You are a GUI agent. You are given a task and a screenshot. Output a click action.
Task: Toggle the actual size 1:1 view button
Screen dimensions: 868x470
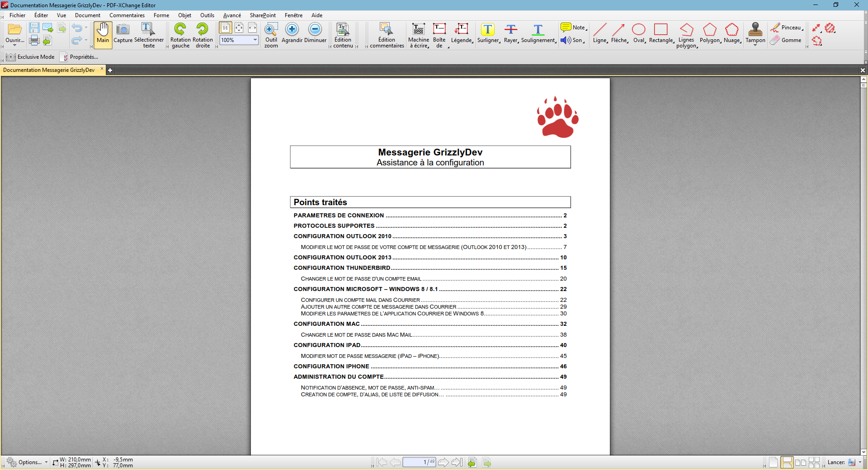[x=226, y=28]
